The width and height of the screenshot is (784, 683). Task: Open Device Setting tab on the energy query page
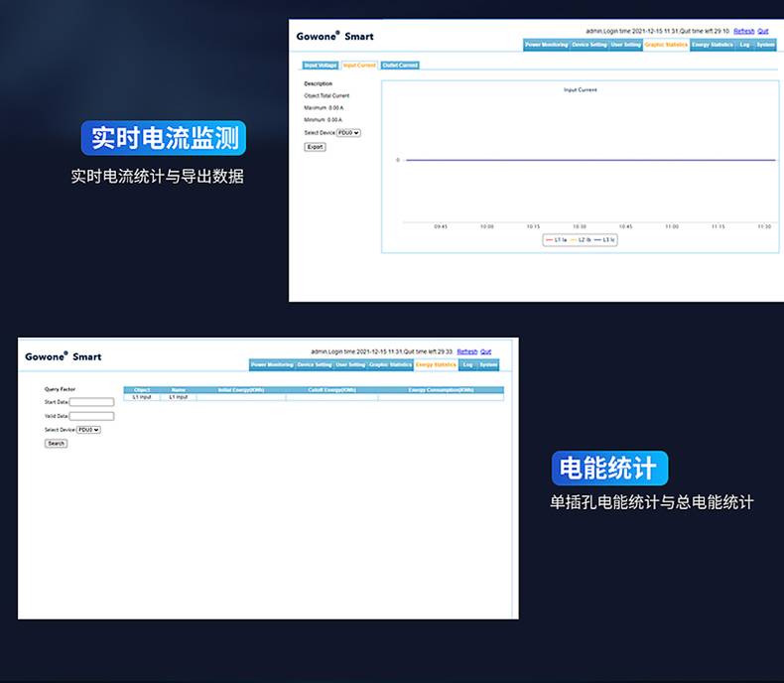(x=314, y=365)
